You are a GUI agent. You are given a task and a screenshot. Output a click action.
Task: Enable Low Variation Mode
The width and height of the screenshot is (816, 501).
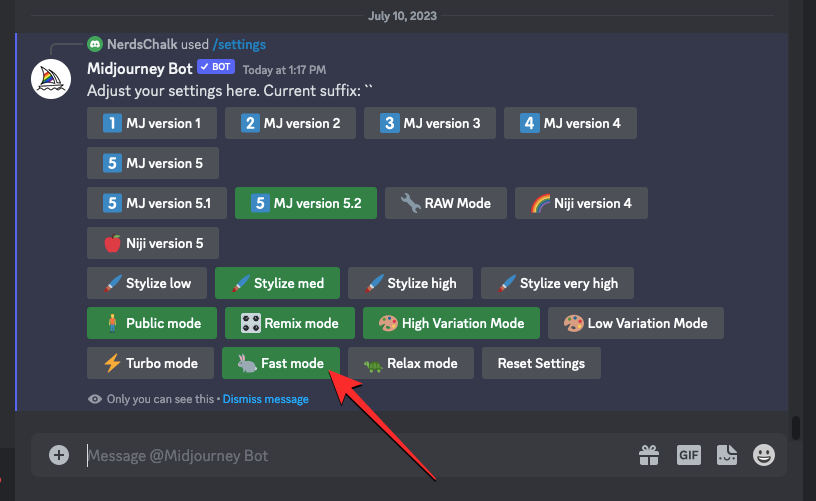[636, 323]
